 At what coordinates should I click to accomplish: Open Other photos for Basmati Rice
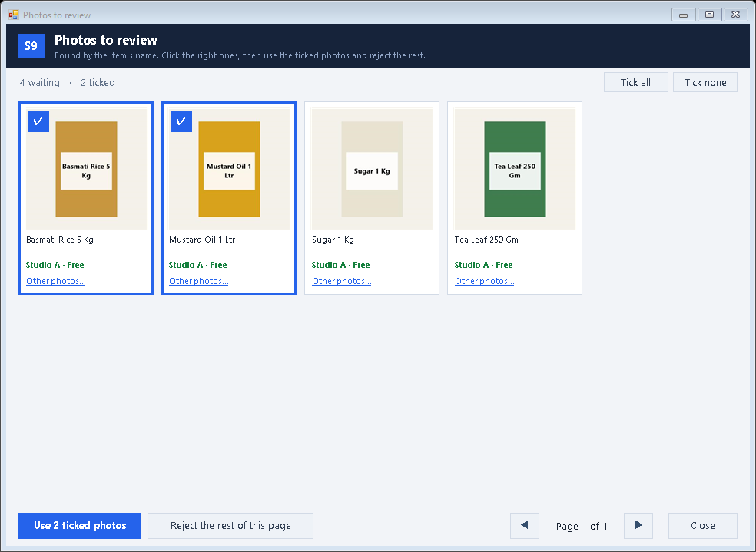tap(56, 281)
